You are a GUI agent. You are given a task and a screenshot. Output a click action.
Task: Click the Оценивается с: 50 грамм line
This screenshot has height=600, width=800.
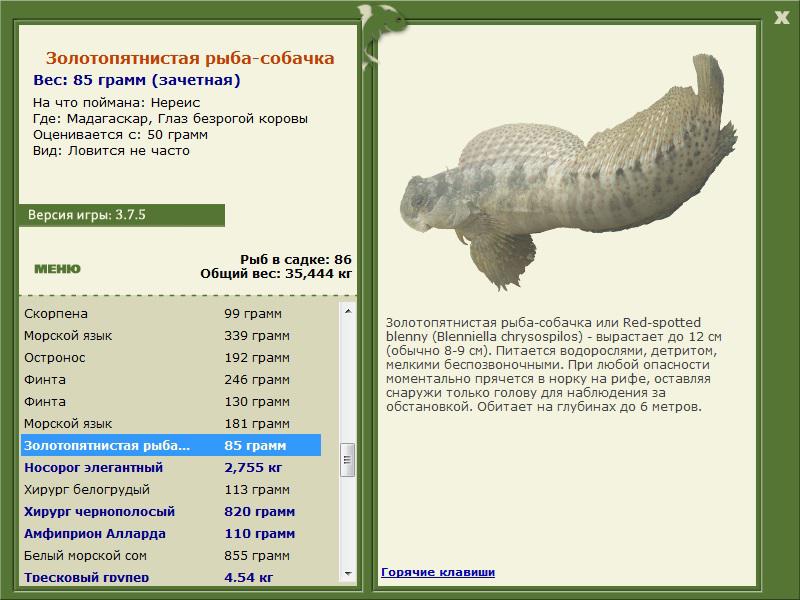coord(120,135)
